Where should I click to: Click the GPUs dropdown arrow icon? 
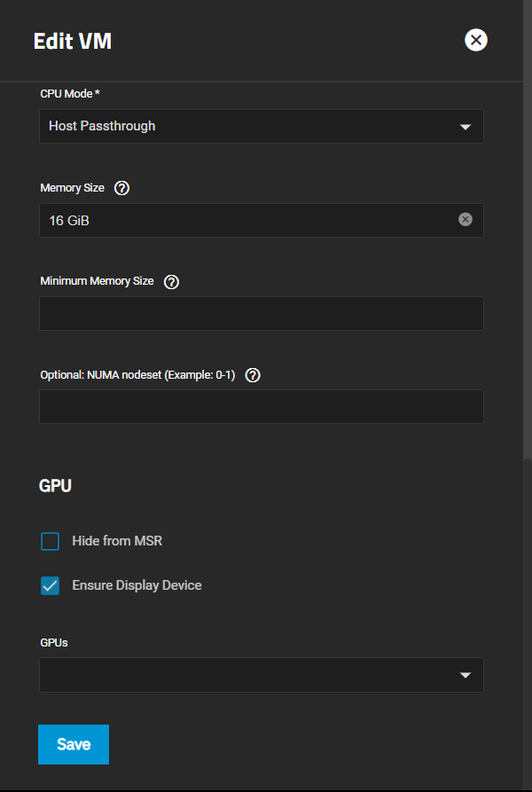click(465, 675)
